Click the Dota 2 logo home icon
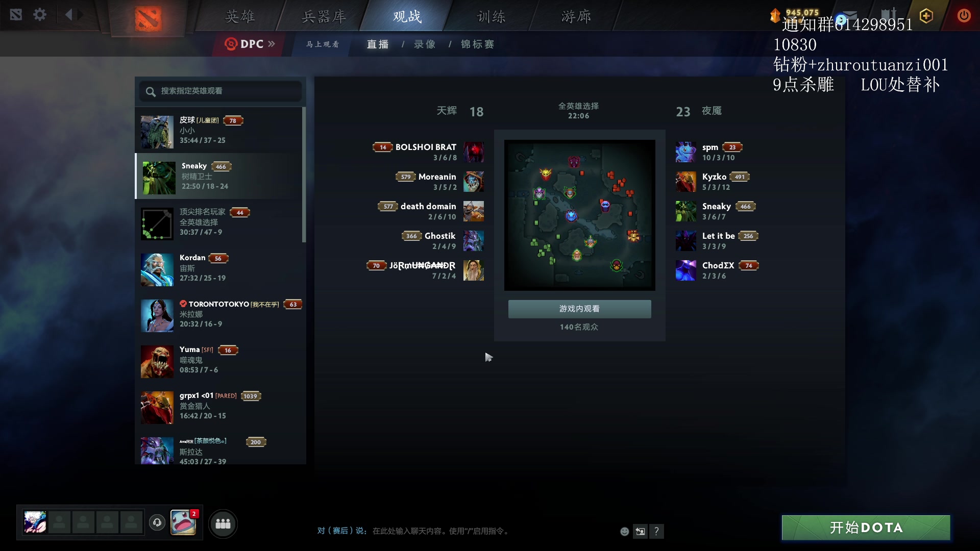 coord(148,18)
